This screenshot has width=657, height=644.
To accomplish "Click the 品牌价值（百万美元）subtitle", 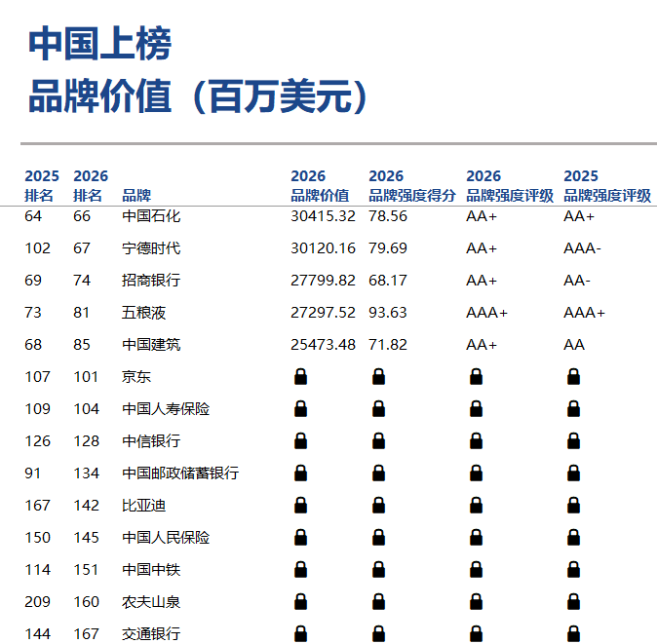I will point(198,95).
